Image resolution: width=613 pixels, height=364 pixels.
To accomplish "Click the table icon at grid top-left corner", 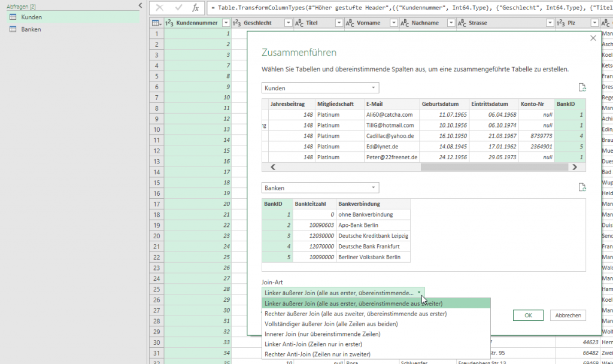I will 154,22.
